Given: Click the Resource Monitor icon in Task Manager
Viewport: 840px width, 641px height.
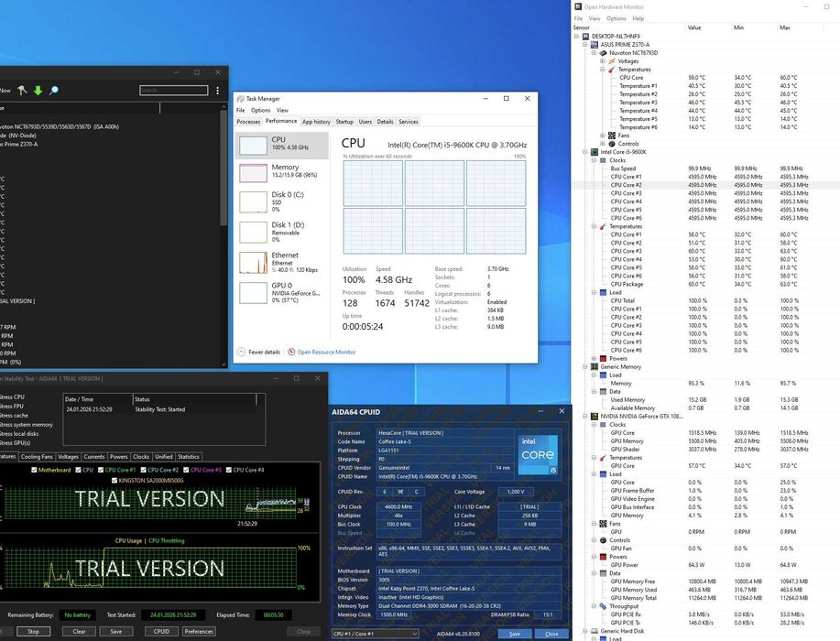Looking at the screenshot, I should click(291, 352).
